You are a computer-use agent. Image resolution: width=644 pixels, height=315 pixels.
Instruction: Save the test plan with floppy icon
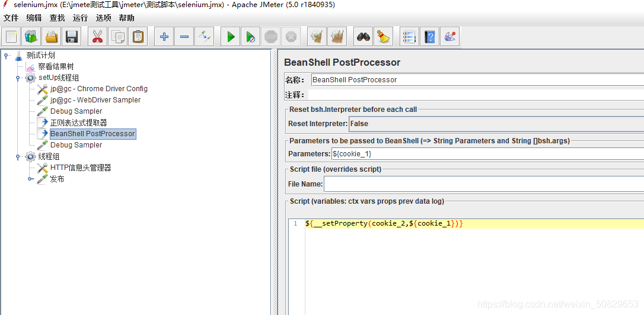tap(72, 37)
